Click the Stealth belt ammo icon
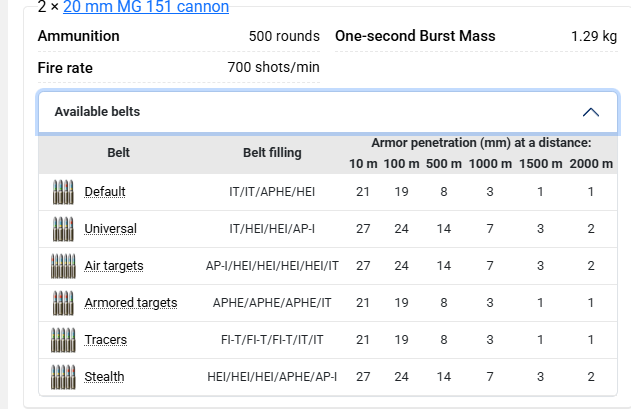The width and height of the screenshot is (631, 409). click(x=63, y=376)
